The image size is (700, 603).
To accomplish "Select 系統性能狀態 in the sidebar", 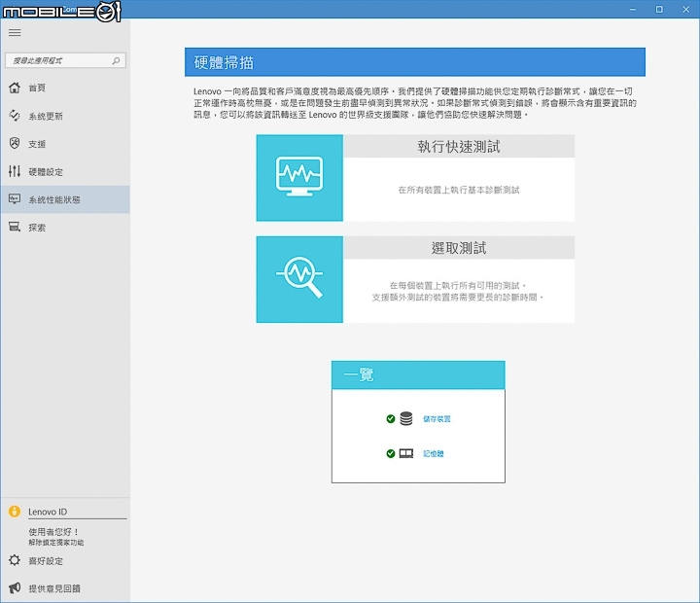I will 54,199.
